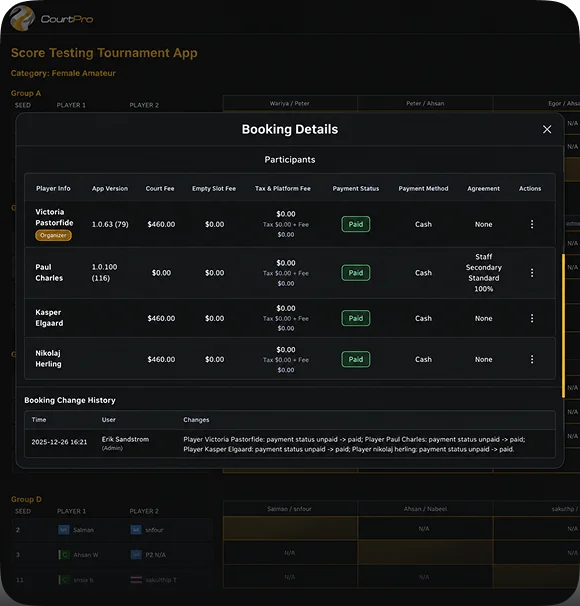Image resolution: width=580 pixels, height=606 pixels.
Task: Click Paid status badge for Kasper Elgaard
Action: 355,318
